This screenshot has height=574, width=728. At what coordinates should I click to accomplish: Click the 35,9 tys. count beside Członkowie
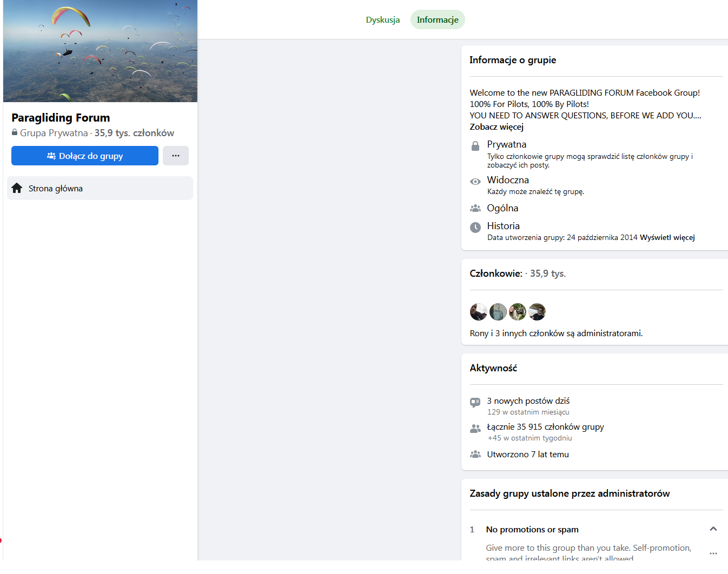[548, 273]
